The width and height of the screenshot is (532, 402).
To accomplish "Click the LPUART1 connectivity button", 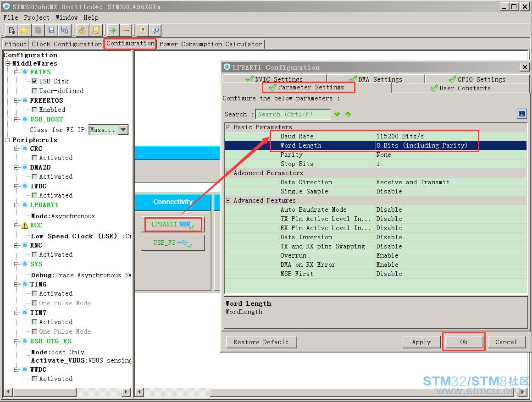I will click(x=173, y=225).
